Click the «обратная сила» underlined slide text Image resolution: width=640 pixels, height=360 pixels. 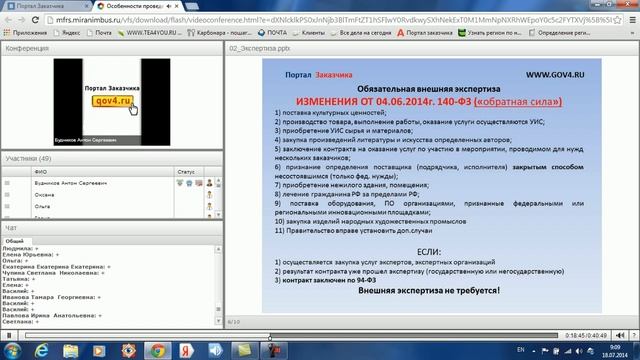click(x=518, y=102)
